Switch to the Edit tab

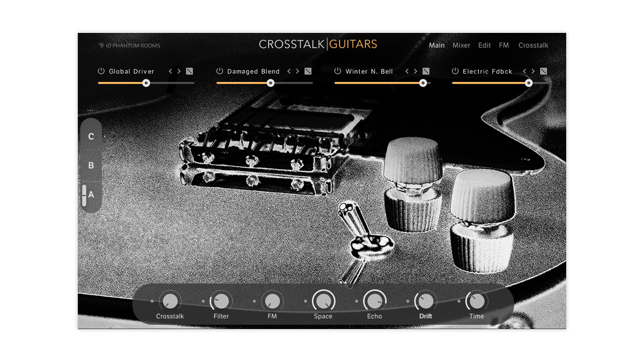484,45
